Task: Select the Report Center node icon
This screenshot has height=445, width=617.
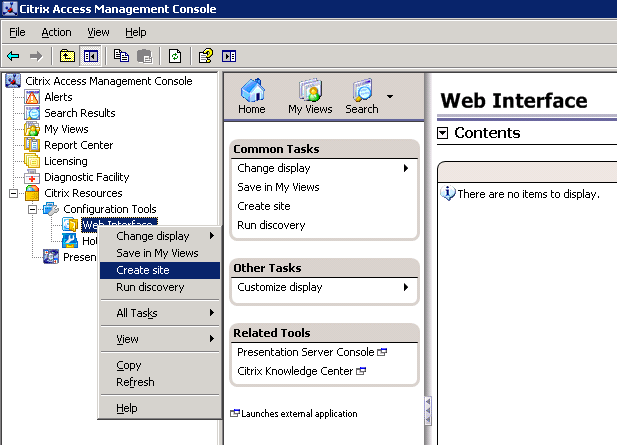Action: coord(32,145)
